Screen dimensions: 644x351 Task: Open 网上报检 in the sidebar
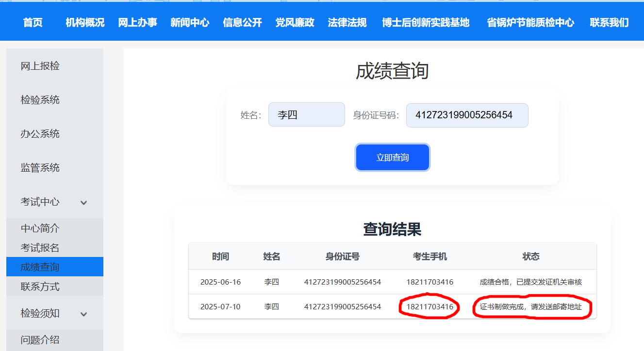click(x=40, y=66)
